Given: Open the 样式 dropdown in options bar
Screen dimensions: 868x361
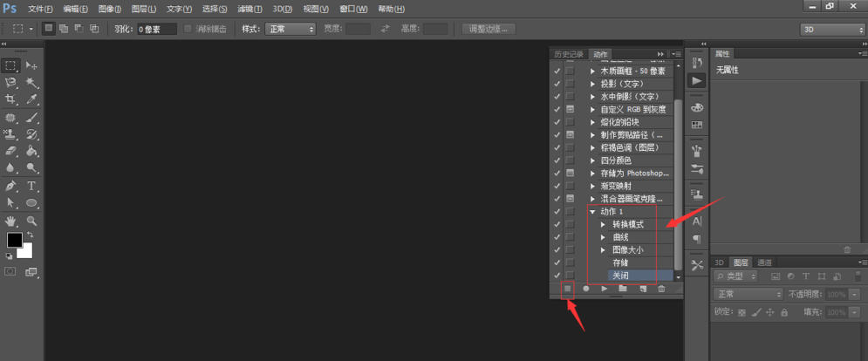Looking at the screenshot, I should coord(290,29).
